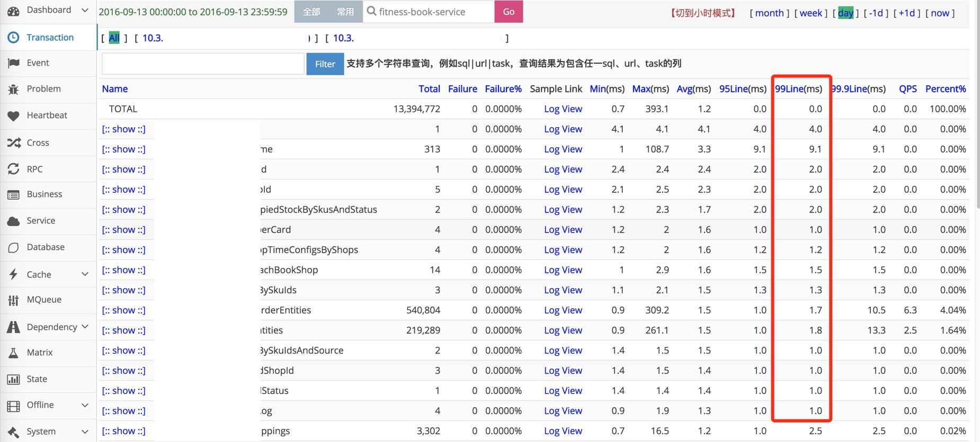Expand the Dependency submenu chevron
The width and height of the screenshot is (980, 442).
(x=85, y=326)
